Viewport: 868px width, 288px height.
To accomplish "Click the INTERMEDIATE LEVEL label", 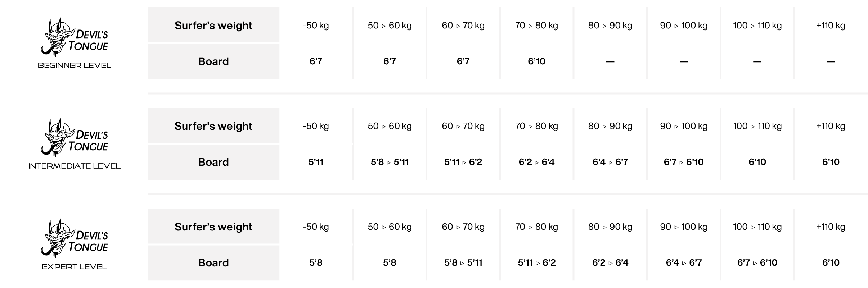I will [x=75, y=166].
